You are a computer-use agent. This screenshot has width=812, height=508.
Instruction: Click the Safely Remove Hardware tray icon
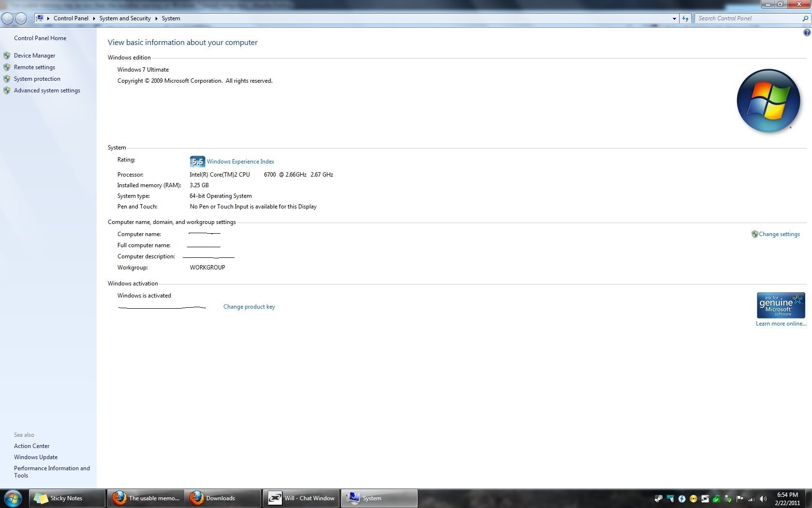(x=728, y=498)
